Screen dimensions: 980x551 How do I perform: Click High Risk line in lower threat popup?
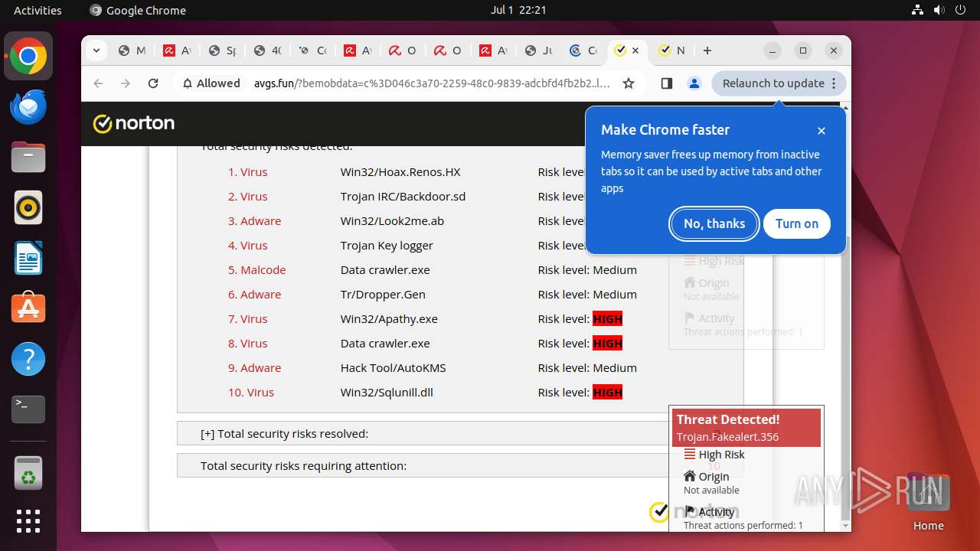click(x=714, y=455)
